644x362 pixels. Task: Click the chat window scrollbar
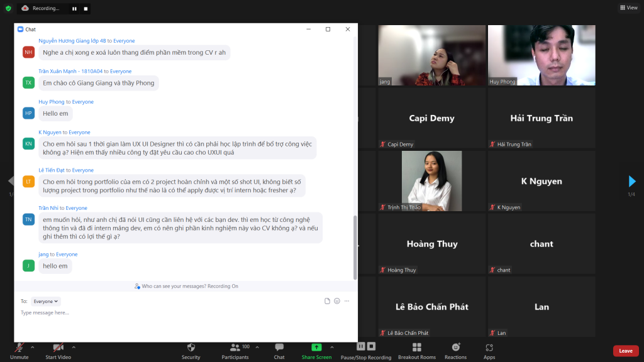[x=355, y=248]
